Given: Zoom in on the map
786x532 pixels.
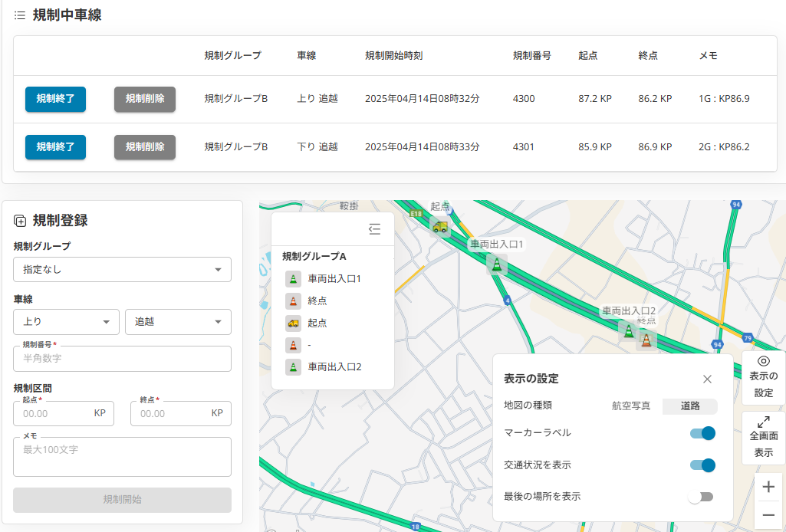Looking at the screenshot, I should (x=768, y=487).
